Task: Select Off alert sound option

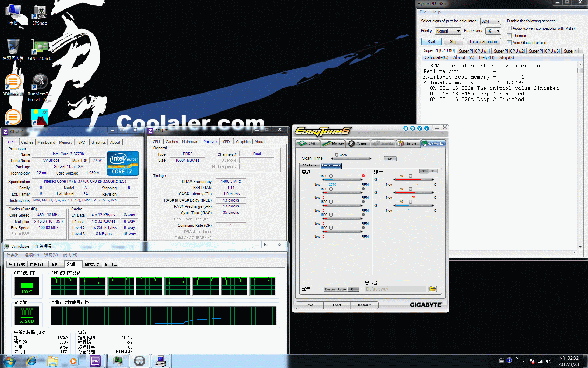Action: [x=353, y=289]
